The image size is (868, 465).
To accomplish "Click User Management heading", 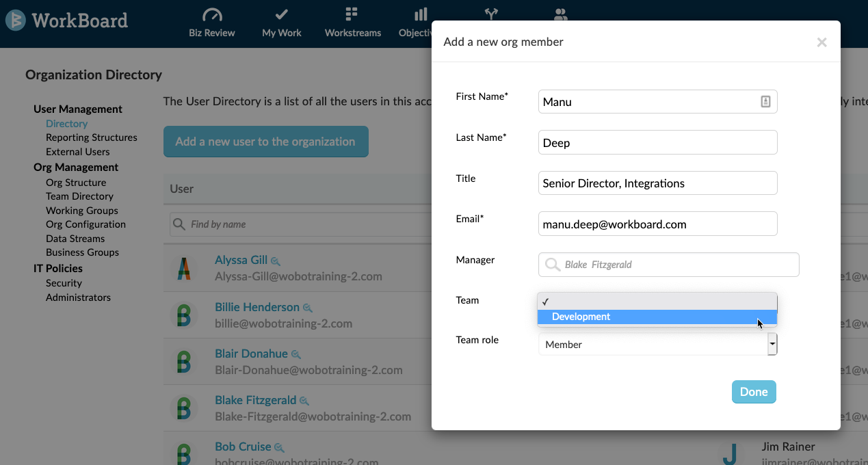I will (78, 109).
